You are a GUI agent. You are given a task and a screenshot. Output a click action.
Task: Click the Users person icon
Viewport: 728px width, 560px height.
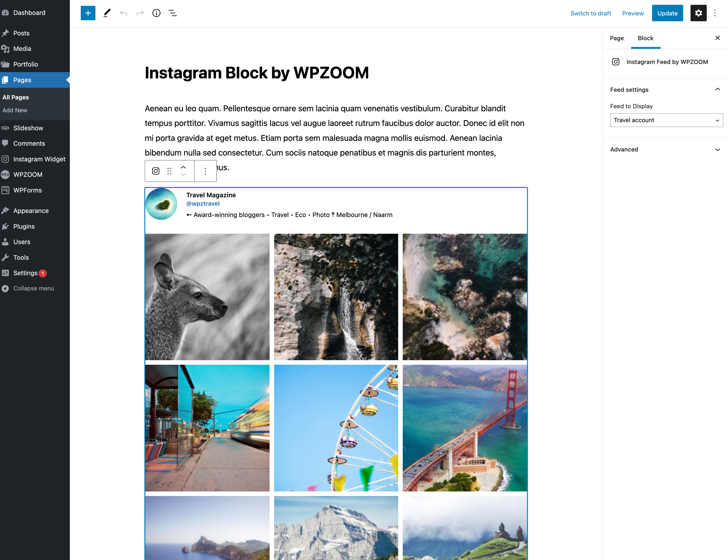point(5,242)
